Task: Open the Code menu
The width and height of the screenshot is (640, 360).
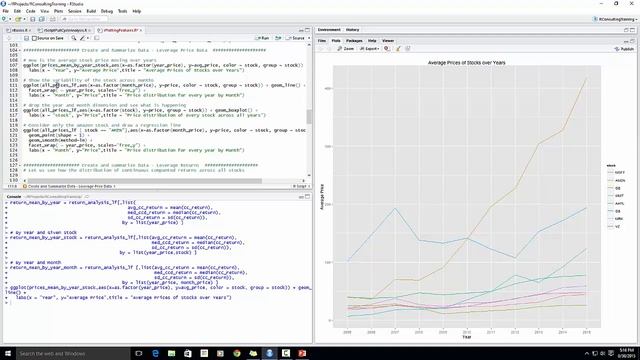Action: 31,11
